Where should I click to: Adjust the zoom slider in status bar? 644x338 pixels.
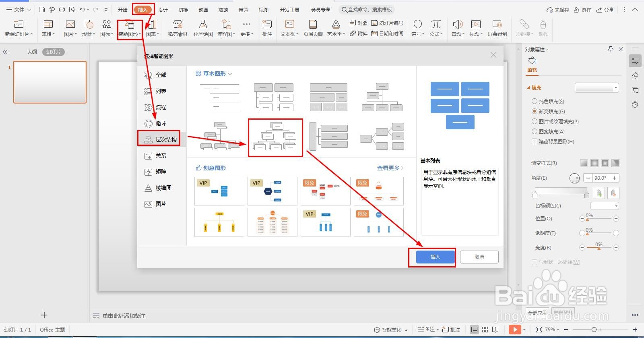click(x=594, y=330)
